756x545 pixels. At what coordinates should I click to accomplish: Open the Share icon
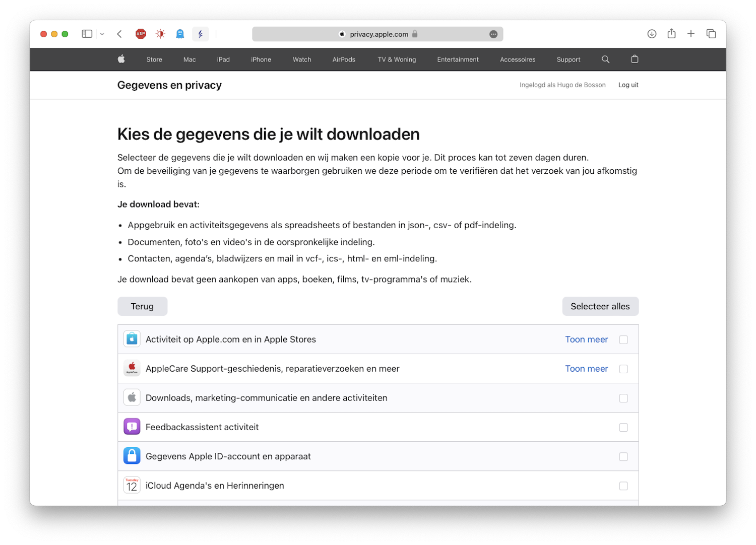coord(671,34)
